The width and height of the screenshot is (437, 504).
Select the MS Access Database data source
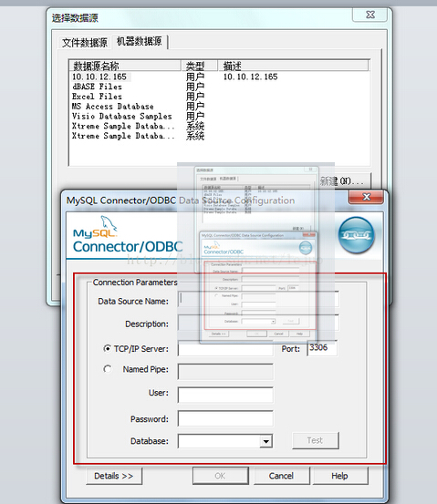coord(112,107)
